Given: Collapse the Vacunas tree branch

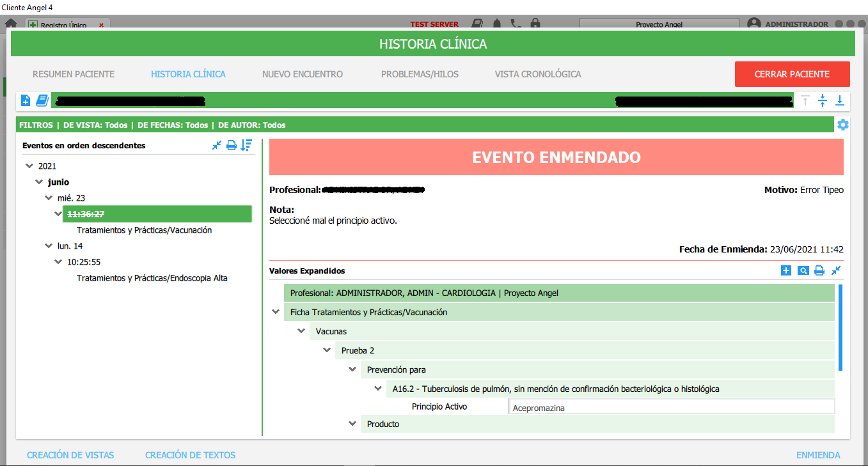Looking at the screenshot, I should (x=301, y=331).
